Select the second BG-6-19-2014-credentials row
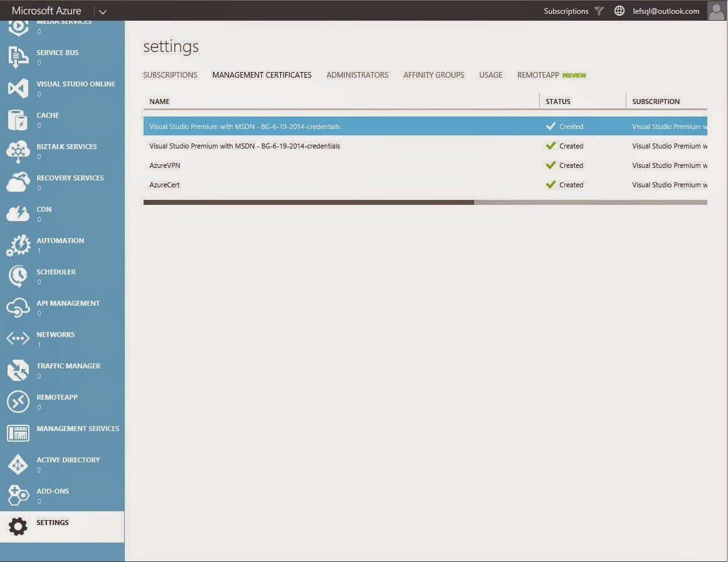Viewport: 728px width, 562px height. coord(425,146)
